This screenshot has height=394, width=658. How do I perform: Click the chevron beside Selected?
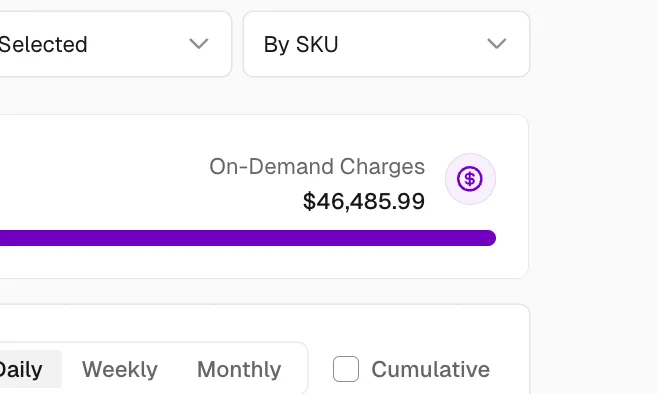pos(198,44)
